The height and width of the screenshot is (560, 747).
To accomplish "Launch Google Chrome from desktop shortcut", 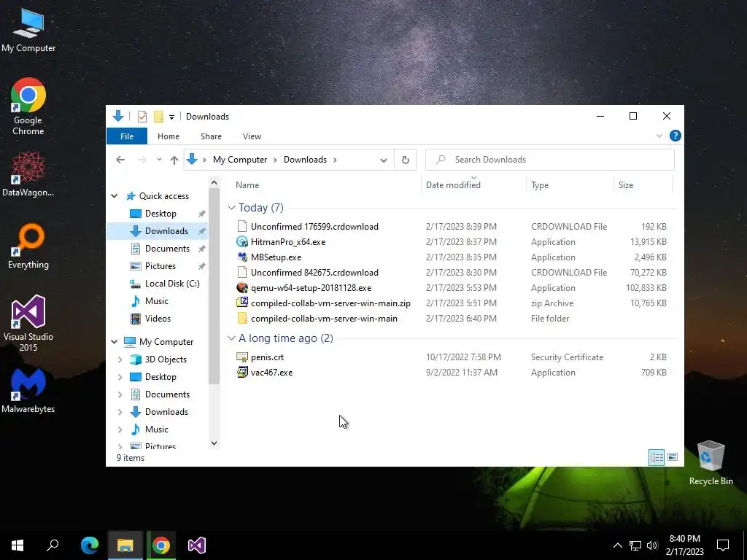I will tap(28, 106).
